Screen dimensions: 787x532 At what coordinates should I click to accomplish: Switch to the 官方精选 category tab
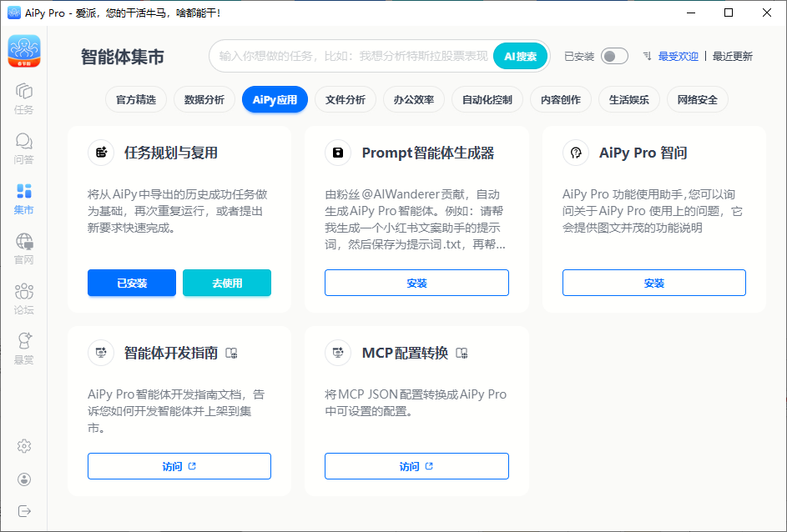[x=136, y=100]
